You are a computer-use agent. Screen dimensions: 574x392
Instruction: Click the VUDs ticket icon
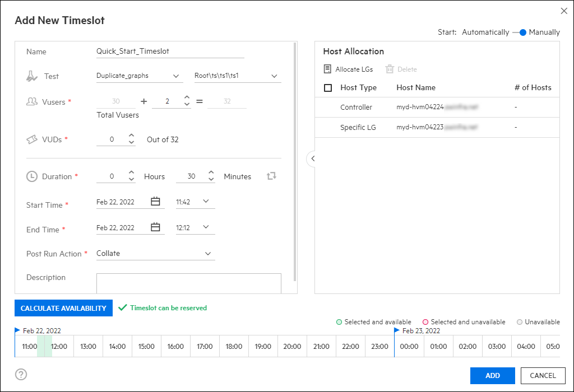pyautogui.click(x=32, y=138)
